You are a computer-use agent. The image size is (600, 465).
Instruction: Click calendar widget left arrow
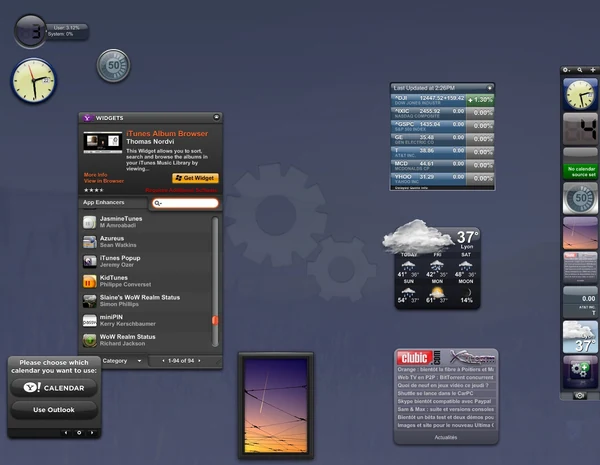[66, 433]
